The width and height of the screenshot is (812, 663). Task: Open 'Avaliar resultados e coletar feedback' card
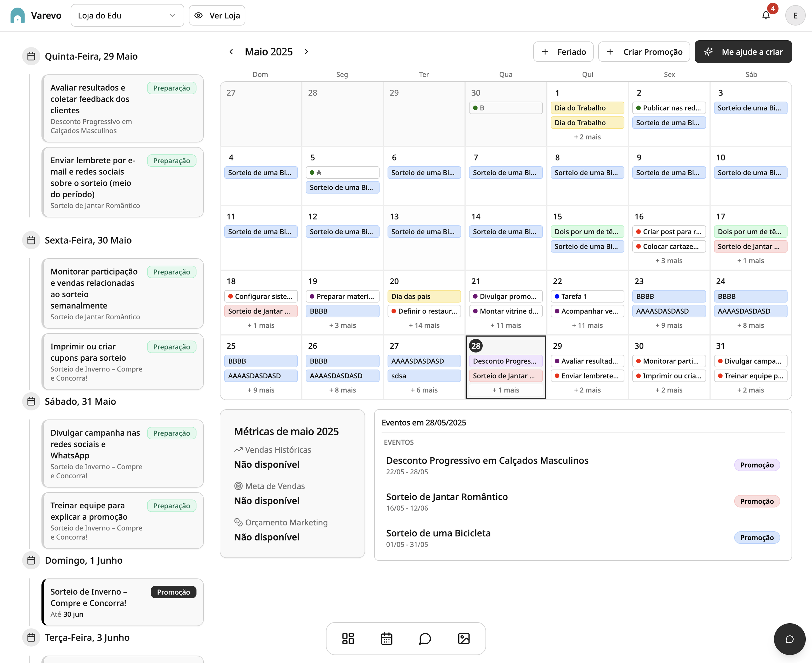click(x=123, y=108)
